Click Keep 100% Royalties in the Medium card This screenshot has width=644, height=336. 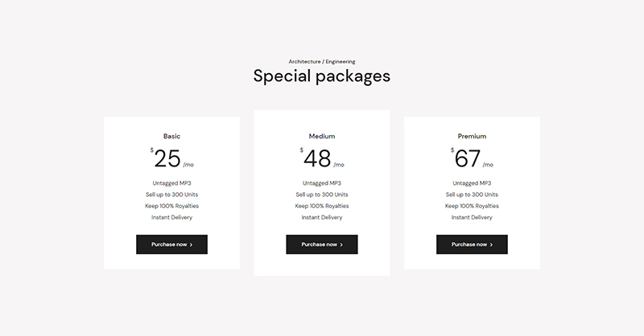pos(322,206)
